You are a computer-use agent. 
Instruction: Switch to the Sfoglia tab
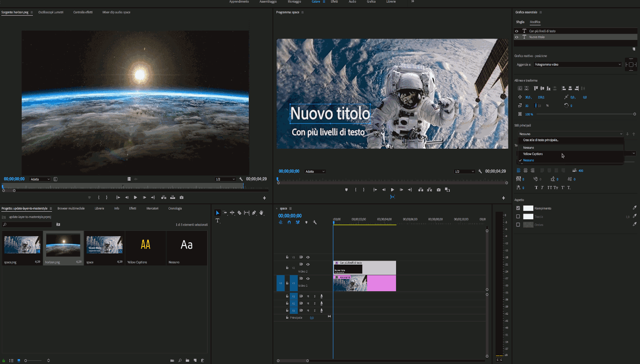coord(520,22)
